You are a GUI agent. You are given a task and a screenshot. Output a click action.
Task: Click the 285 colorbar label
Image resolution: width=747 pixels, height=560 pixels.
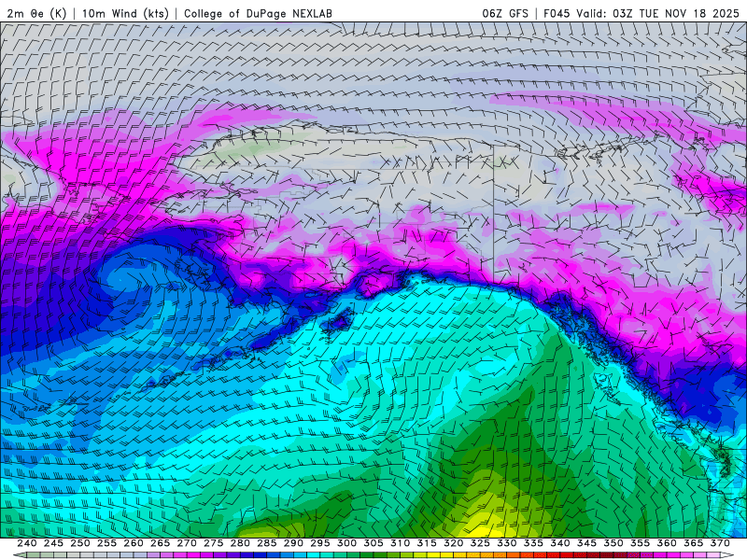pos(267,543)
